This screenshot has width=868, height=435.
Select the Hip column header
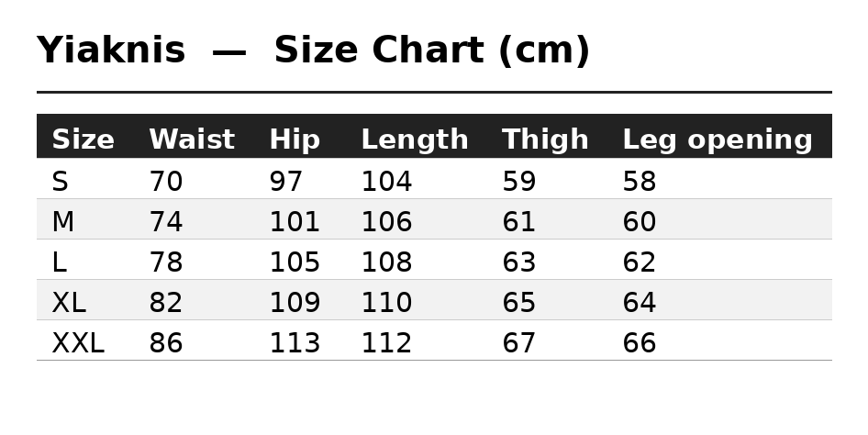(x=295, y=139)
